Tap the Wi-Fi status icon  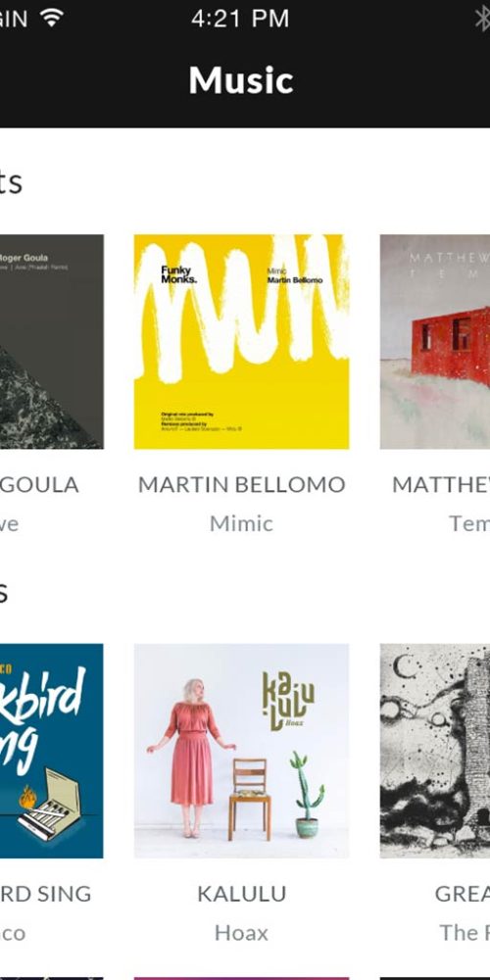52,18
